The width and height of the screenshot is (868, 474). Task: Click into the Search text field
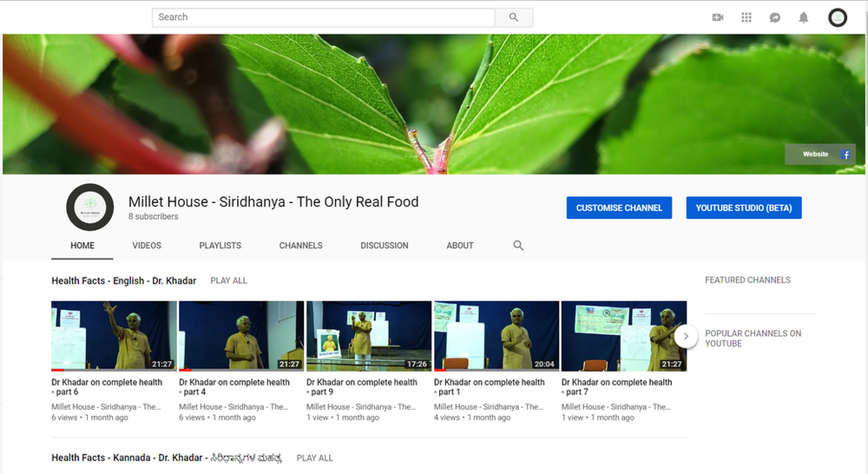[323, 17]
